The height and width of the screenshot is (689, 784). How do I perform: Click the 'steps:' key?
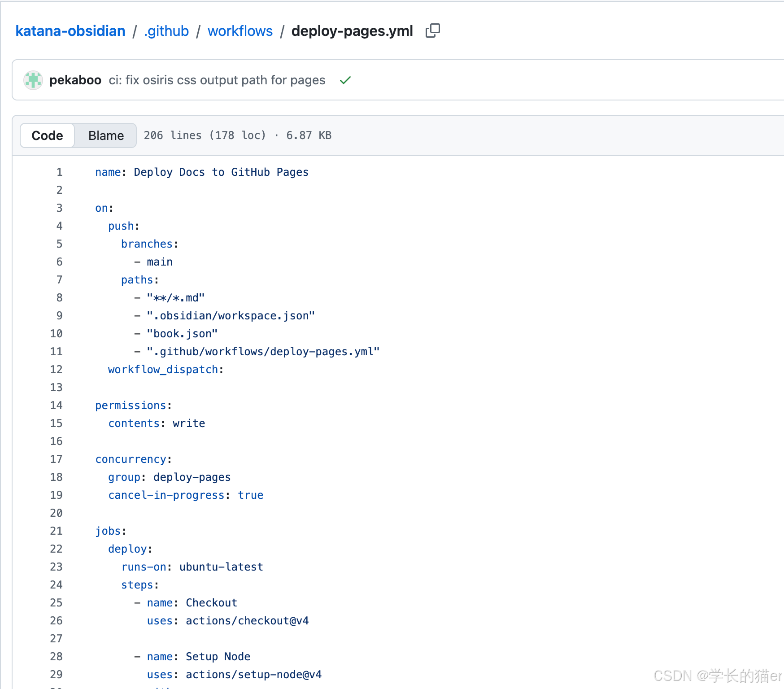(x=140, y=585)
